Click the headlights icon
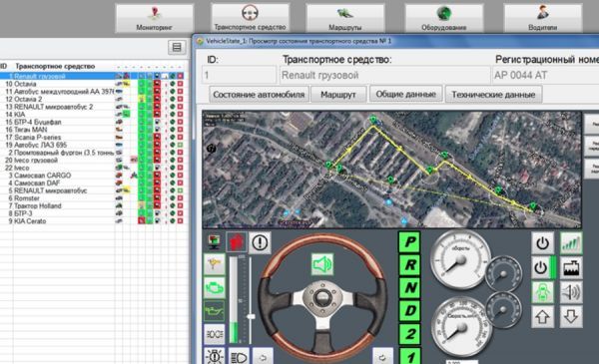 coord(240,357)
